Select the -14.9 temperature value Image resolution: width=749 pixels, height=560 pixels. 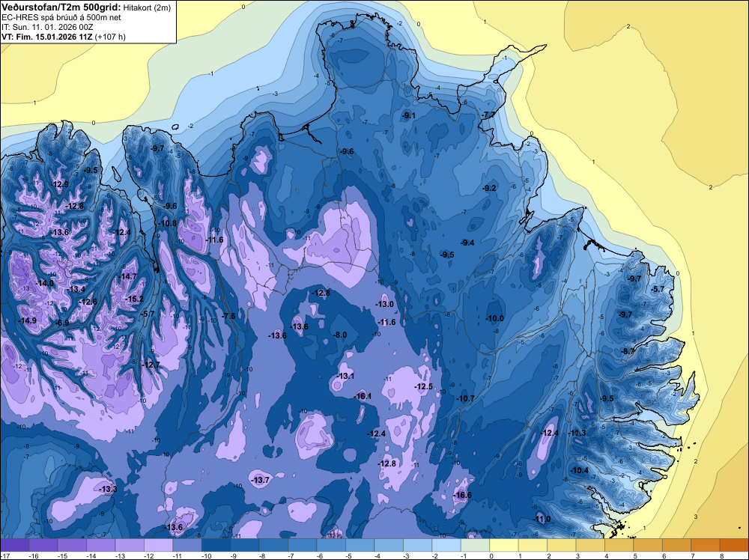[x=27, y=320]
